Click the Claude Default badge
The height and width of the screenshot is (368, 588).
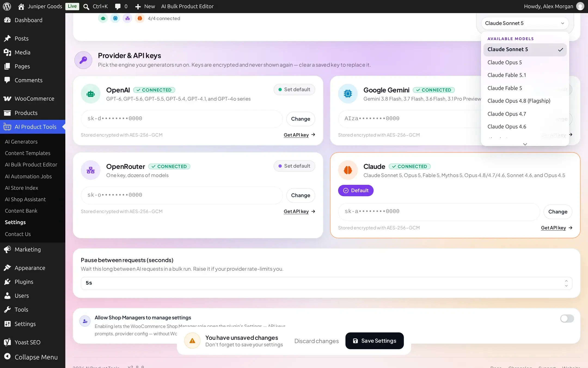tap(356, 191)
